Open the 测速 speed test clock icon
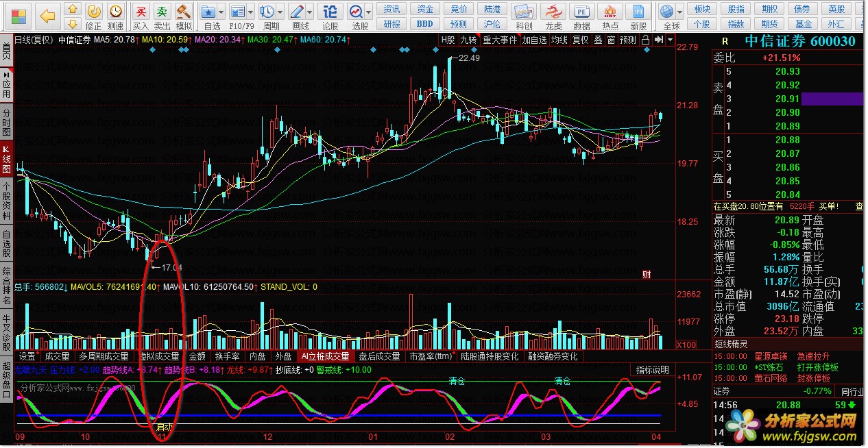 click(x=116, y=16)
